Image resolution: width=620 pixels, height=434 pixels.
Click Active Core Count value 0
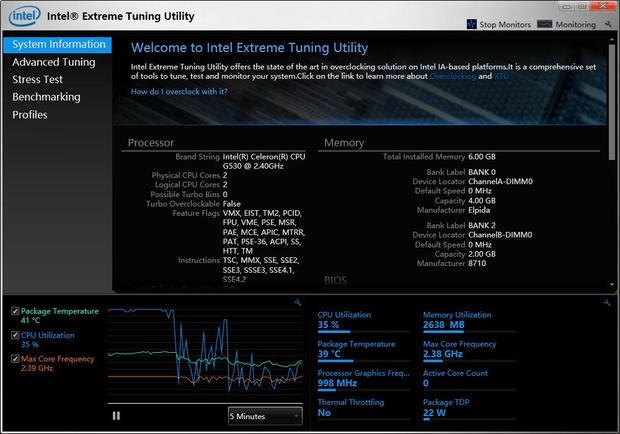tap(426, 383)
